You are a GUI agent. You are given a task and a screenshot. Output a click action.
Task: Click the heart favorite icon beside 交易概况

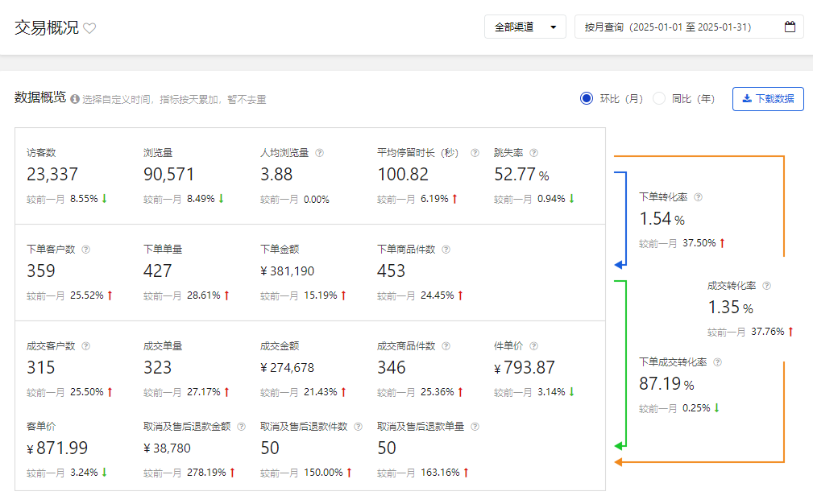pyautogui.click(x=89, y=28)
